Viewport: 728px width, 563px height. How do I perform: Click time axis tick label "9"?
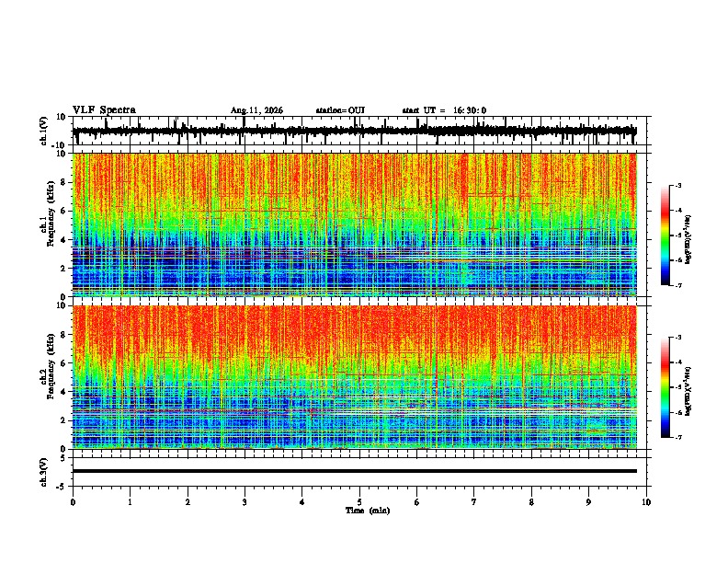tap(588, 502)
